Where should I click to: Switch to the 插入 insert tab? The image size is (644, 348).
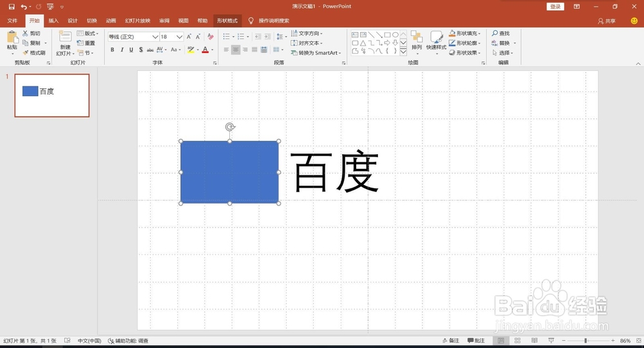click(53, 21)
